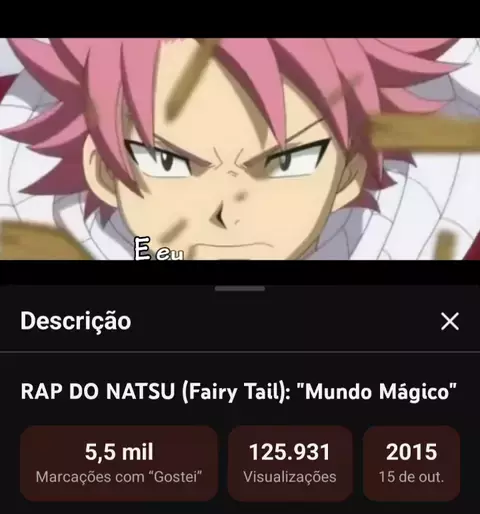
Task: Tap the black bar beneath the video frame
Action: 240,272
